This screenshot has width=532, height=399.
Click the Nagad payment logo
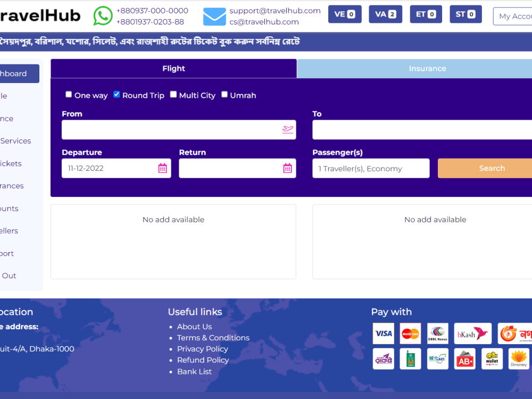514,334
